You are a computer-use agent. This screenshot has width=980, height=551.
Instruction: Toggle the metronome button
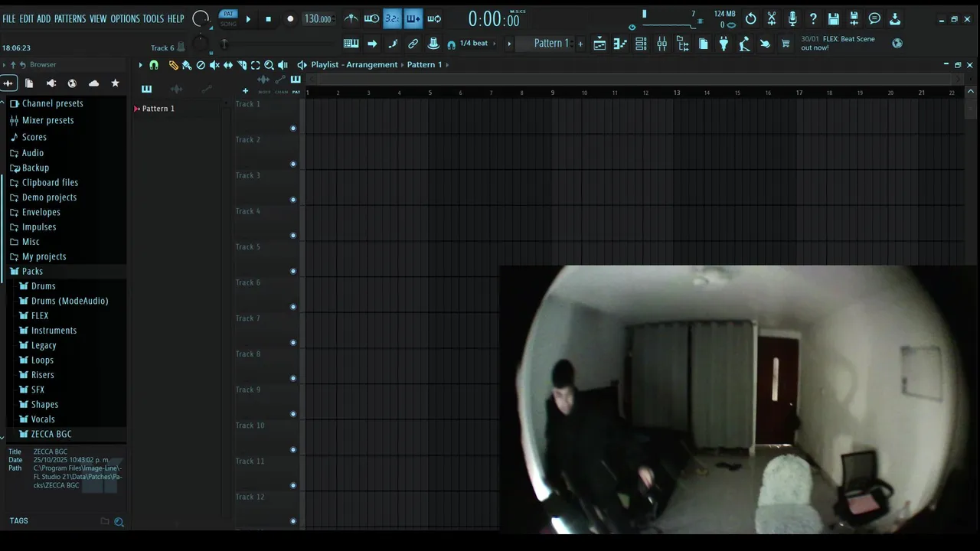tap(351, 18)
